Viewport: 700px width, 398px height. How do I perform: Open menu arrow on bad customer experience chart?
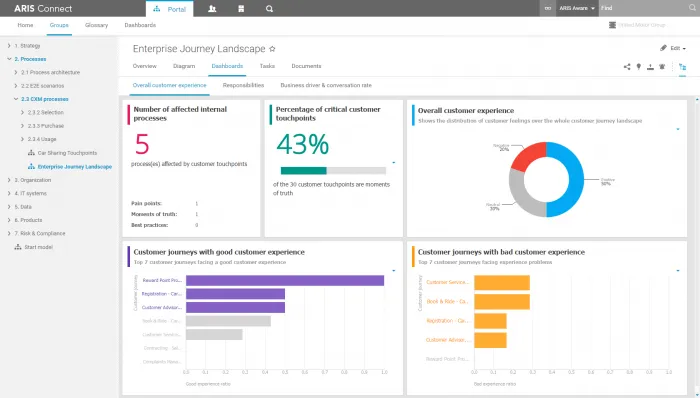pyautogui.click(x=678, y=271)
